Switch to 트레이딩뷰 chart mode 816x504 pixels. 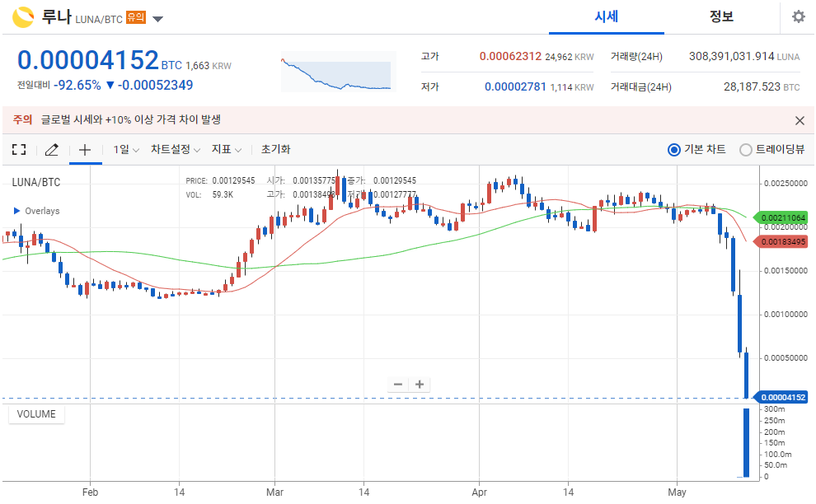(746, 150)
